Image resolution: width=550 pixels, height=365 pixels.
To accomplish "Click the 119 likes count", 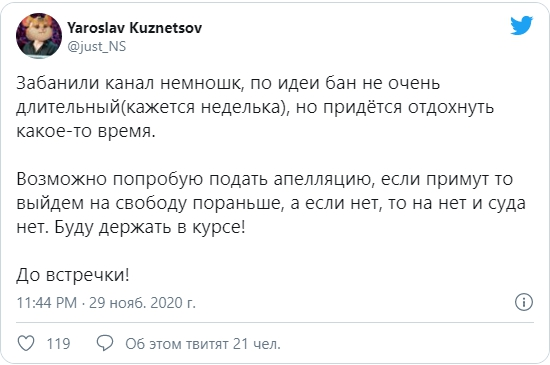I will coord(58,344).
